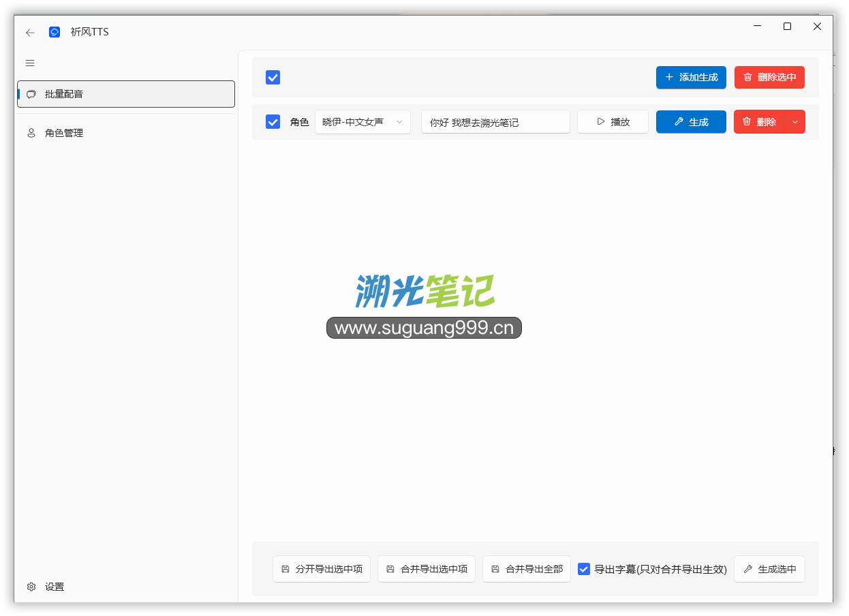Click the 祈风TTS app logo icon
Image resolution: width=849 pixels, height=616 pixels.
click(55, 32)
